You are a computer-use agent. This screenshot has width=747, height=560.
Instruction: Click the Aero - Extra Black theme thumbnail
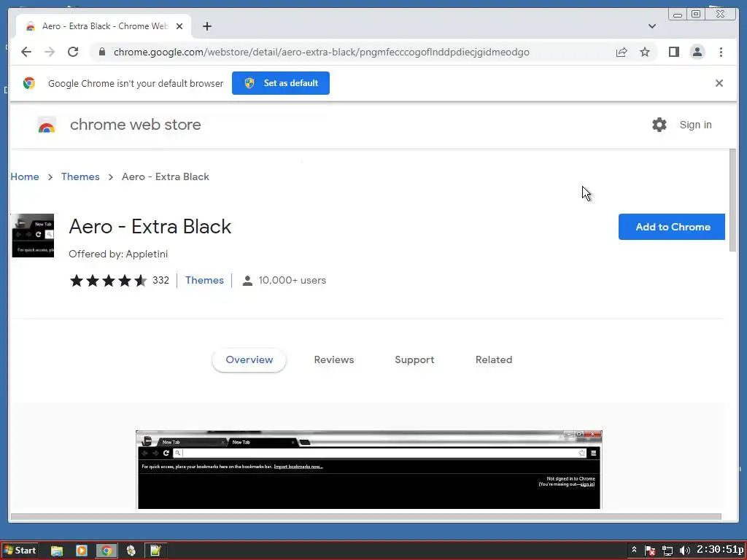pos(33,236)
